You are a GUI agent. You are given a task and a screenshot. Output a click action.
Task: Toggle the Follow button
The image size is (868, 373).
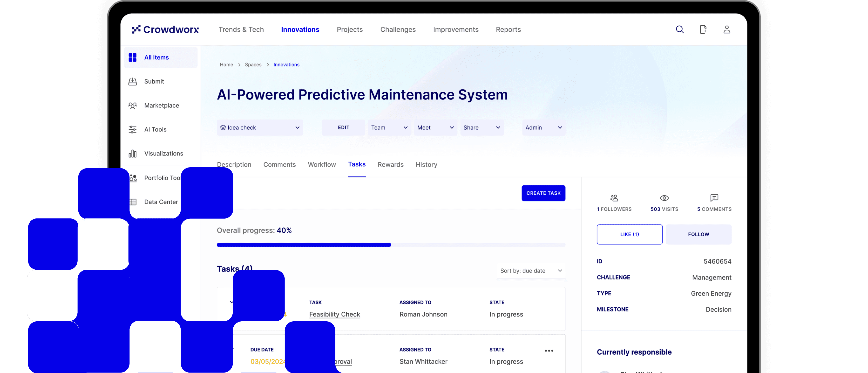tap(698, 234)
